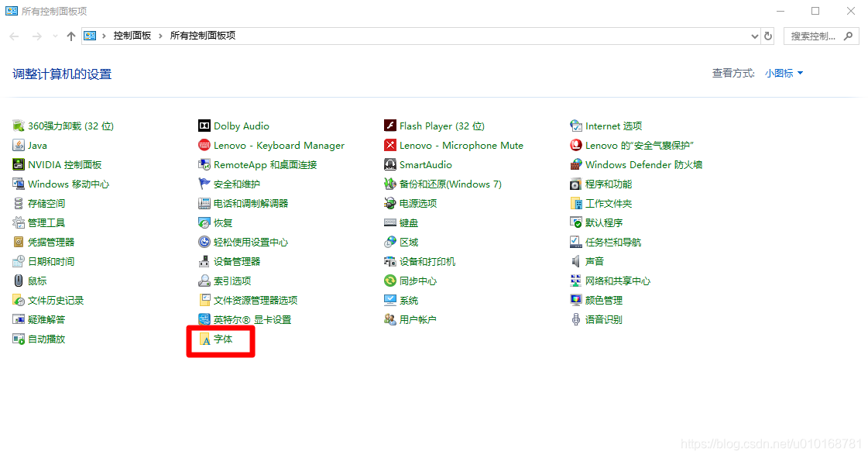868x458 pixels.
Task: Open 轻松使用设置中心 link
Action: pyautogui.click(x=251, y=242)
